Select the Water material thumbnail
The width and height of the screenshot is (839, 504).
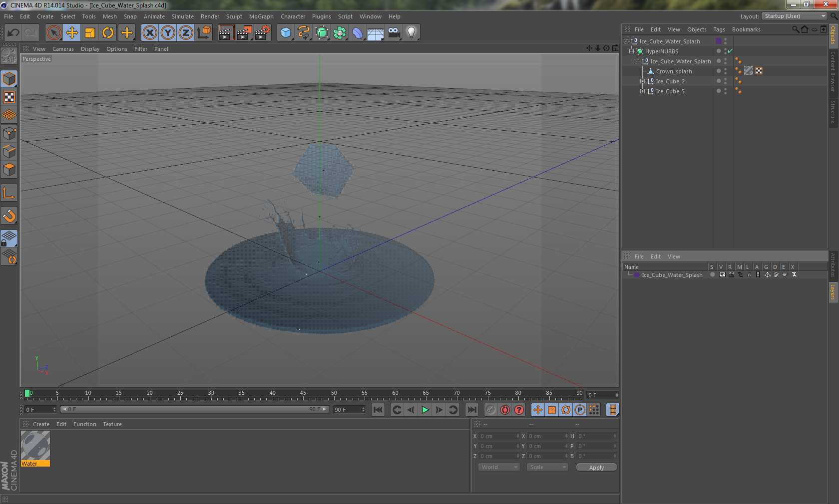(35, 446)
